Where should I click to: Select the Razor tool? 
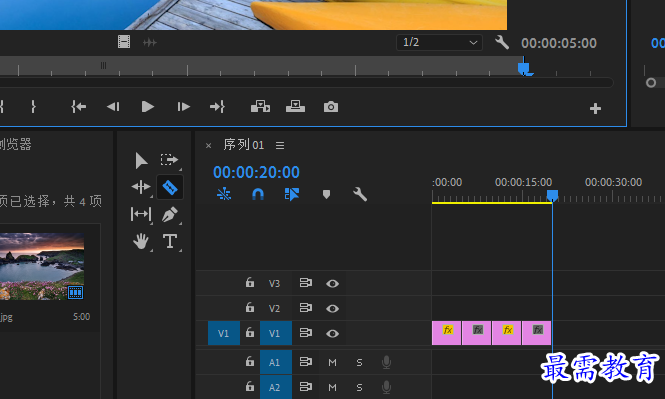point(170,187)
